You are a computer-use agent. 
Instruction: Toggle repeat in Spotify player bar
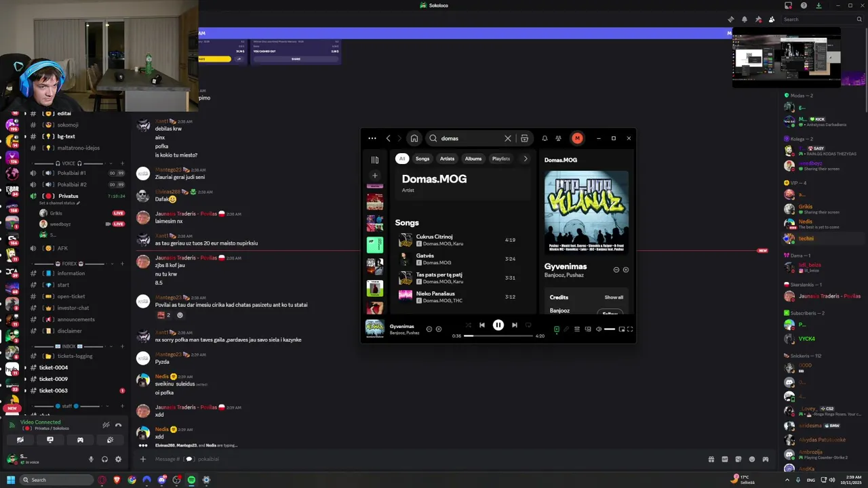528,325
